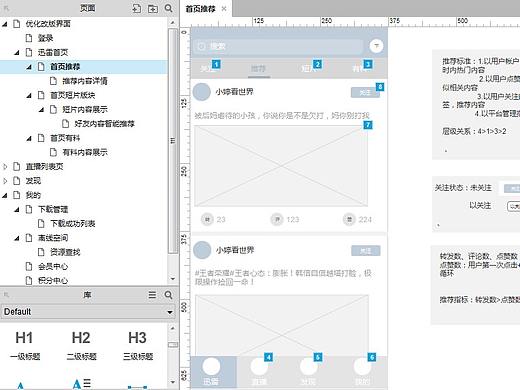The width and height of the screenshot is (520, 390).
Task: Collapse the 首页有料 tree node
Action: [x=29, y=138]
